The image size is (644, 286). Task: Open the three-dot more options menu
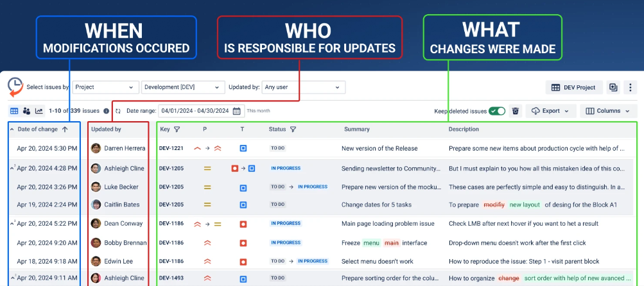click(x=630, y=87)
